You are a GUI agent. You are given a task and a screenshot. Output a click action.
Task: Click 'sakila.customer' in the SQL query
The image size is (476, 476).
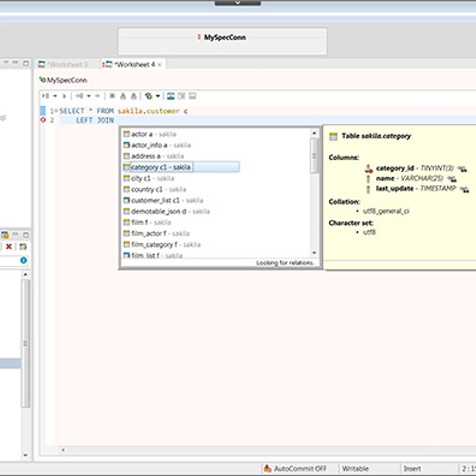click(x=149, y=111)
